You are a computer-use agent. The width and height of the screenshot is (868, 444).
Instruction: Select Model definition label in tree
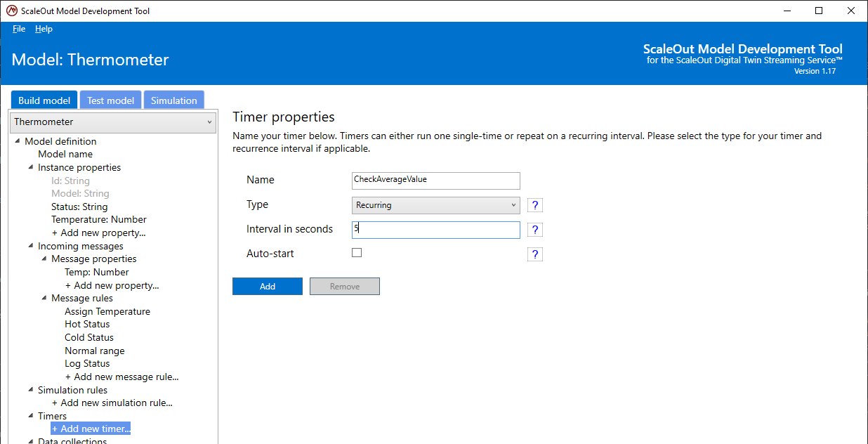pyautogui.click(x=60, y=141)
